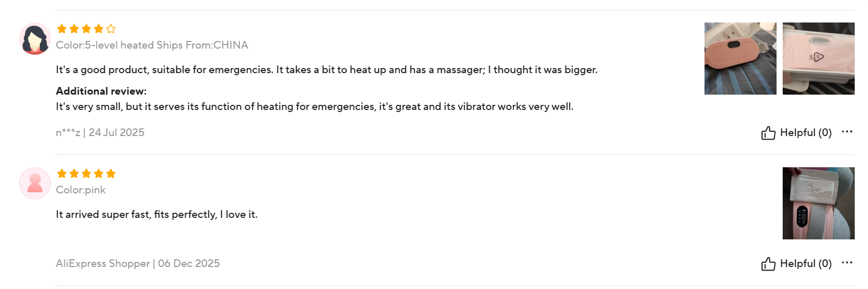Click the AliExpress Shopper reviewer name
Image resolution: width=868 pixels, height=289 pixels.
click(x=103, y=263)
